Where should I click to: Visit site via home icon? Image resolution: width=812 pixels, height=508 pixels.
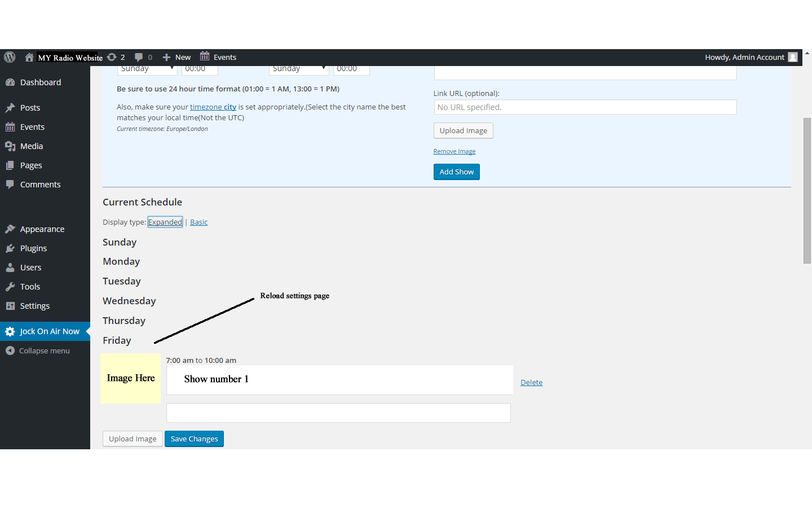pyautogui.click(x=29, y=57)
